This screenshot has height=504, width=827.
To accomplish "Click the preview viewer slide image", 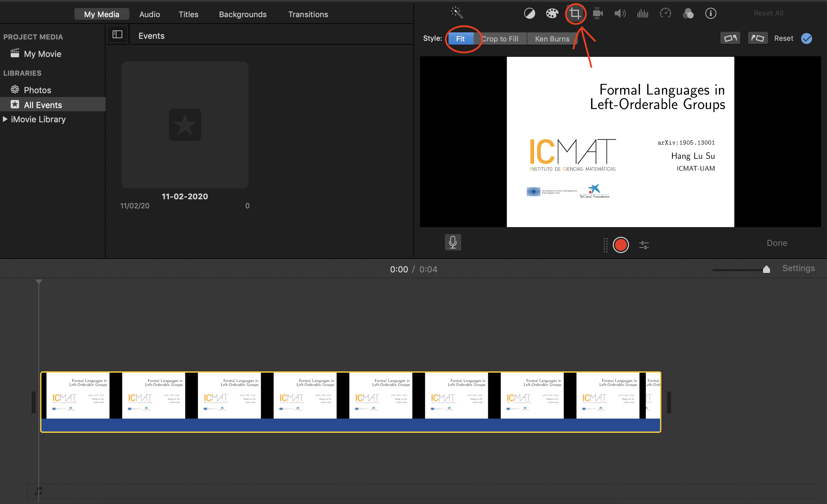I will 620,142.
